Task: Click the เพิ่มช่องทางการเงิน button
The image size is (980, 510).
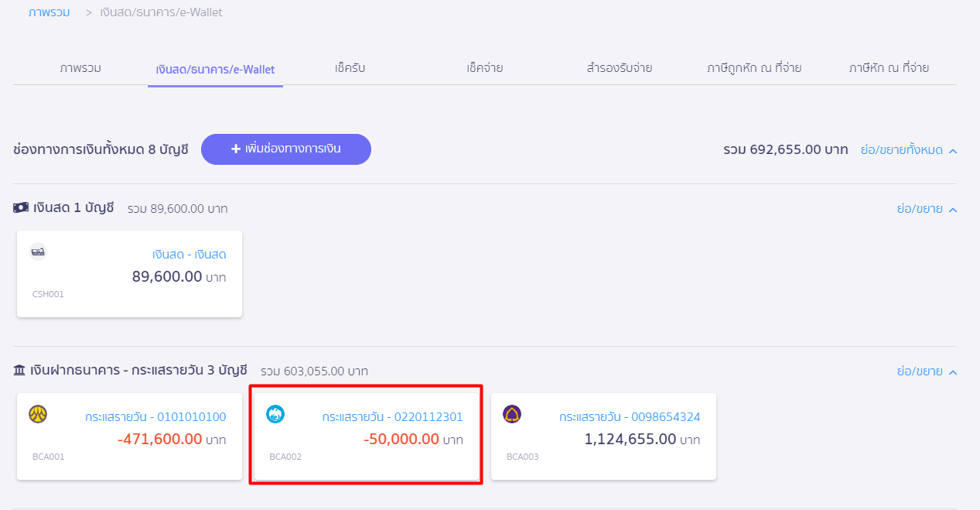Action: point(286,149)
